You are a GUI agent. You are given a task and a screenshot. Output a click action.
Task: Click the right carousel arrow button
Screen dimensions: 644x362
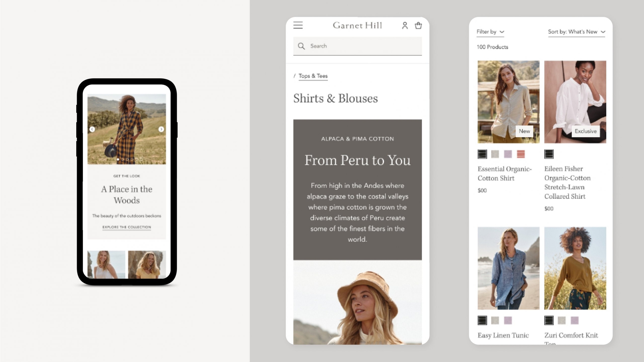click(x=161, y=129)
